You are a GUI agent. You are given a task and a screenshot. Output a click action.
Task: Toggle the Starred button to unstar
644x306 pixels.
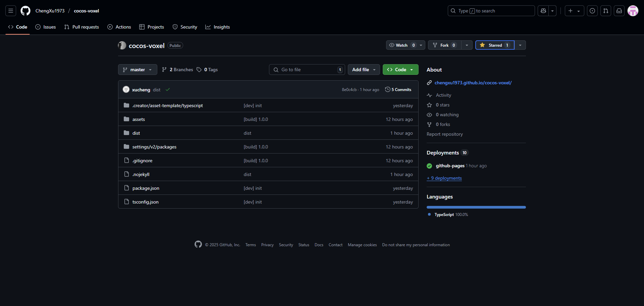[495, 45]
